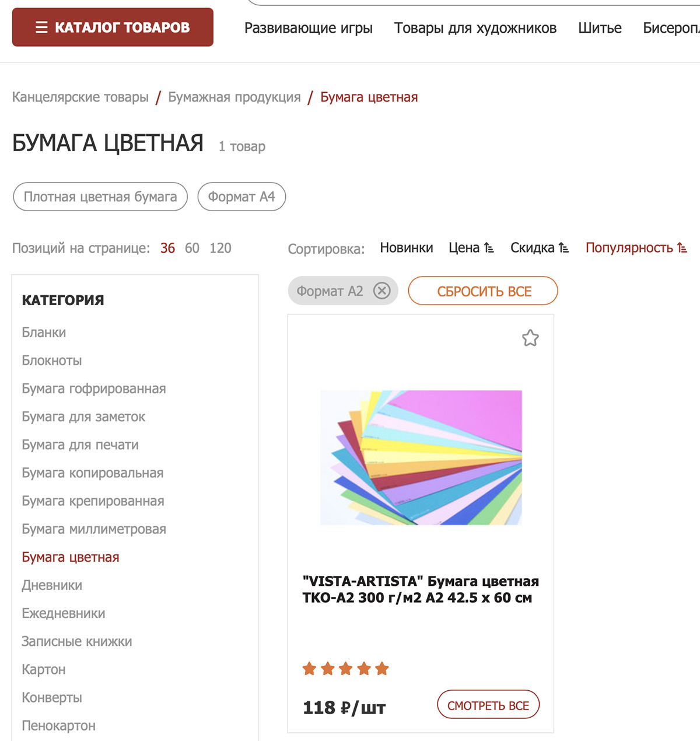
Task: Click the Сбросить все button
Action: (483, 291)
